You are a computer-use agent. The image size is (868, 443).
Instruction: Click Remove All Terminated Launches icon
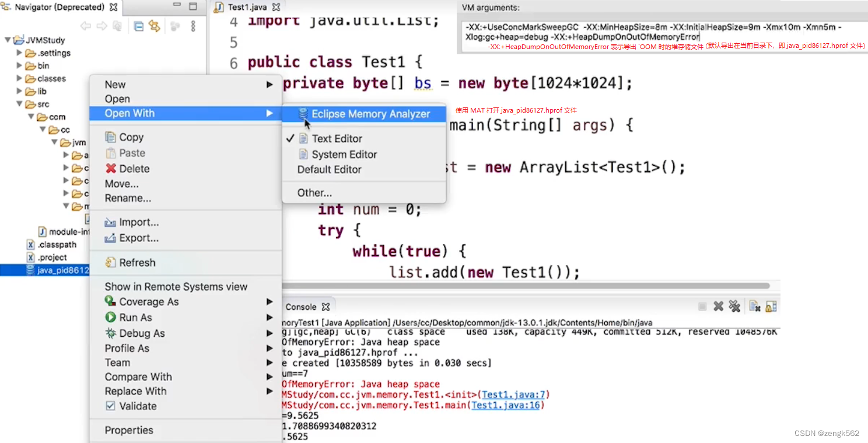coord(734,306)
